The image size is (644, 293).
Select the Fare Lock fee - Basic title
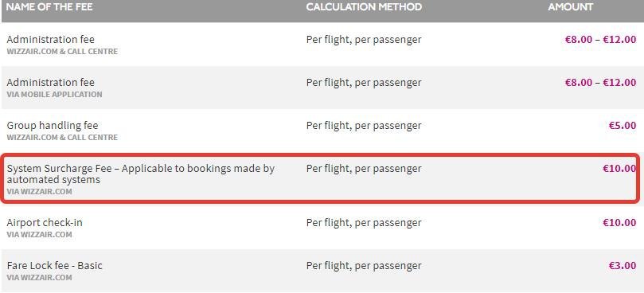pos(55,265)
